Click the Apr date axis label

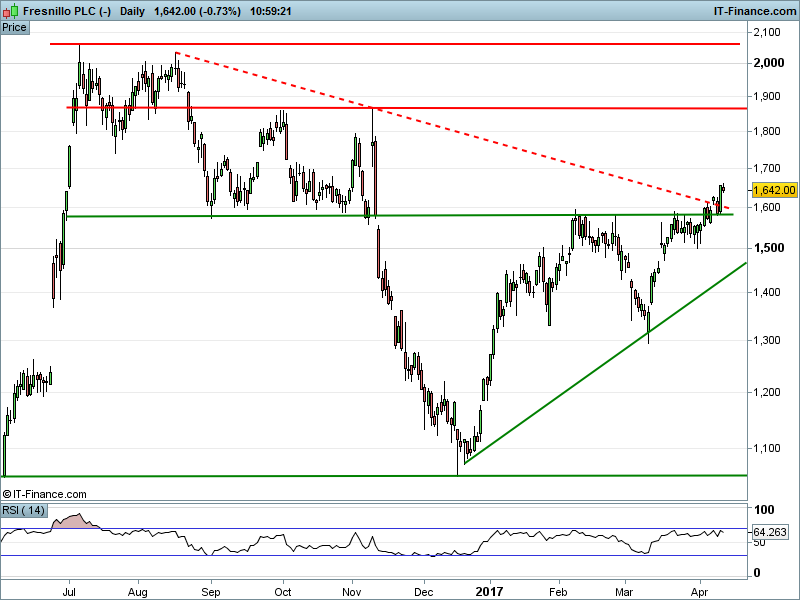[x=699, y=592]
